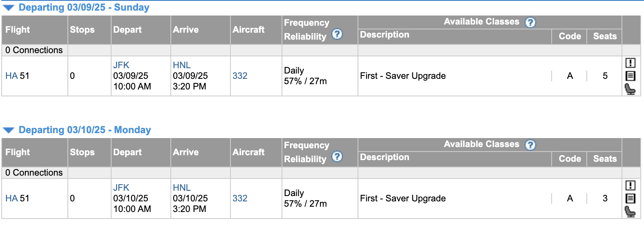Click the HNL airport link for 03/09/25
644x232 pixels.
click(x=182, y=65)
